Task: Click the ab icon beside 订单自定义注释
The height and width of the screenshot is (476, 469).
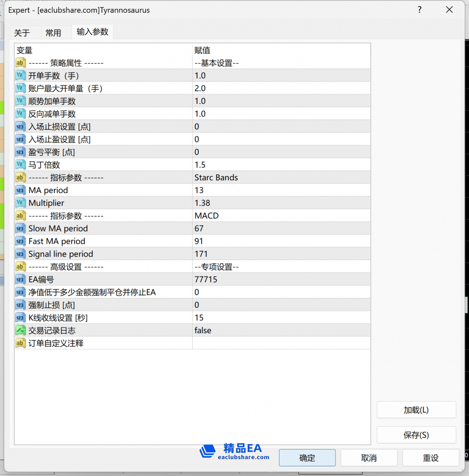Action: pos(20,342)
